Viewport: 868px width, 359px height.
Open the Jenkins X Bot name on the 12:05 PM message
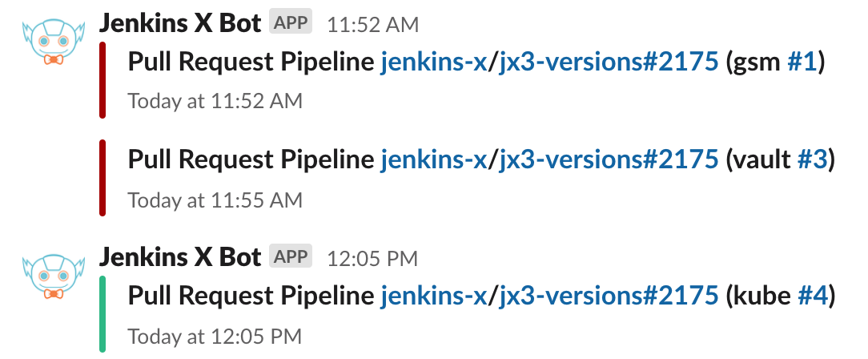click(x=180, y=257)
